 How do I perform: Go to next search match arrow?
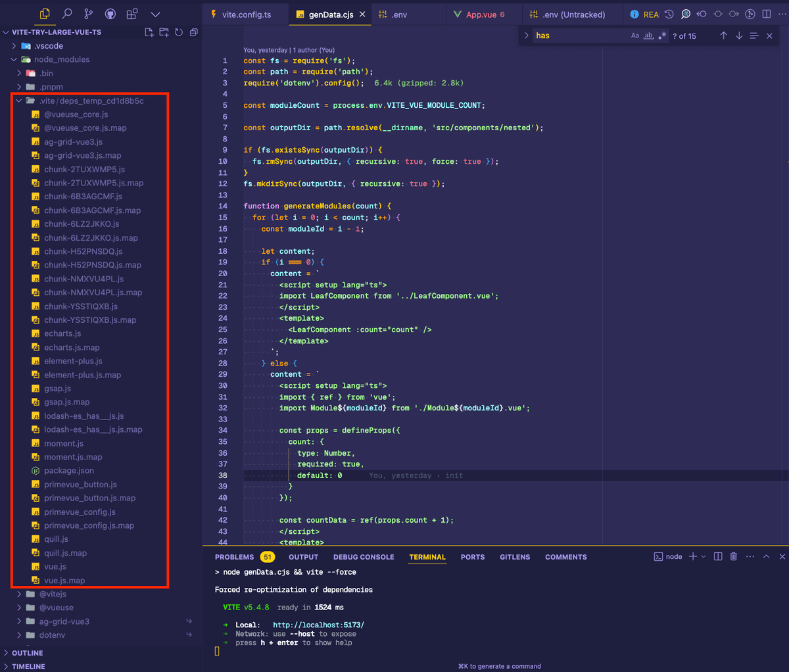tap(739, 36)
